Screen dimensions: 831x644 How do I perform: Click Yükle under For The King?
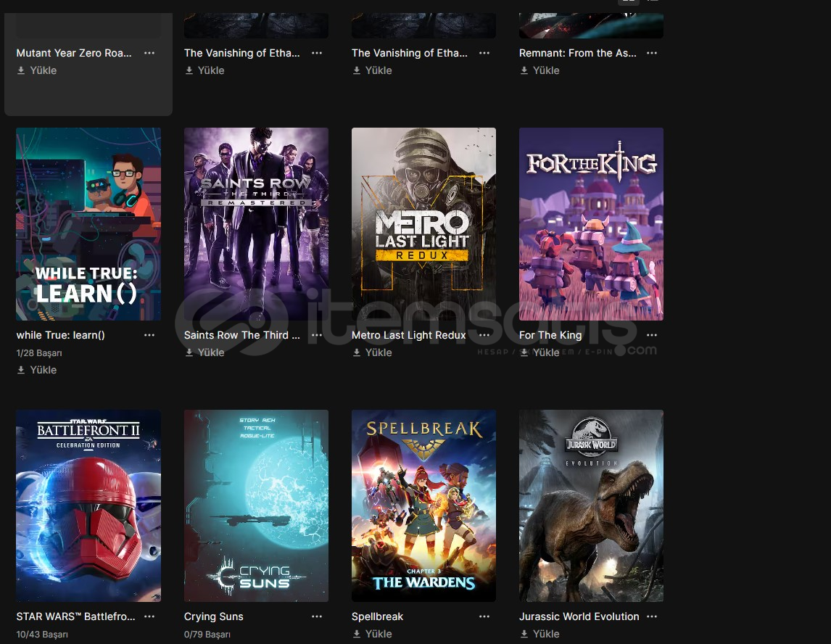pos(539,352)
